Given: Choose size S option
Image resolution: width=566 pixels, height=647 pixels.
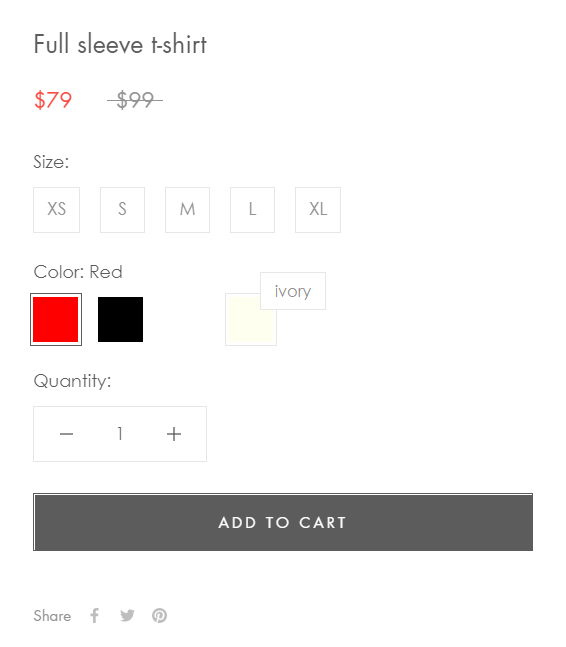Looking at the screenshot, I should click(123, 210).
